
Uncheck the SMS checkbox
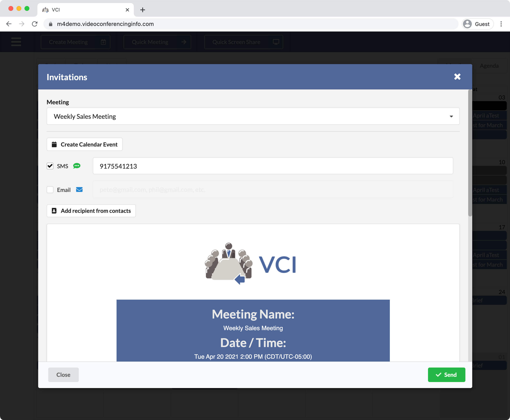point(50,166)
